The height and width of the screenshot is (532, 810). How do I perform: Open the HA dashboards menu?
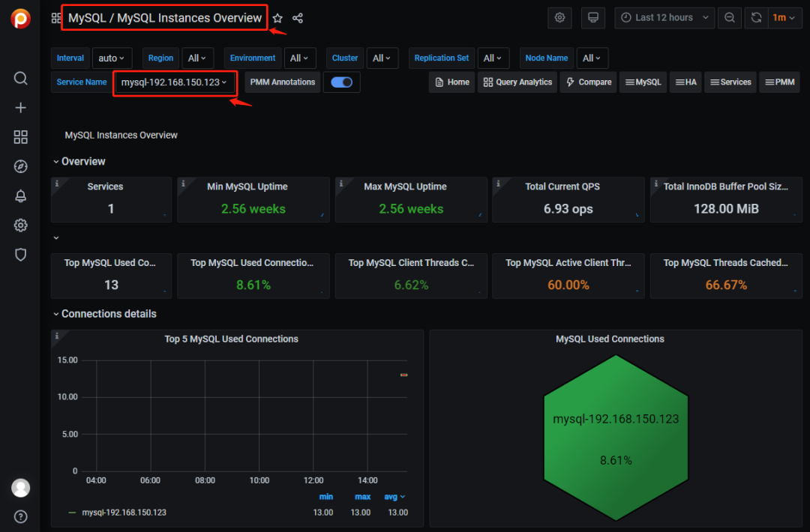(685, 82)
